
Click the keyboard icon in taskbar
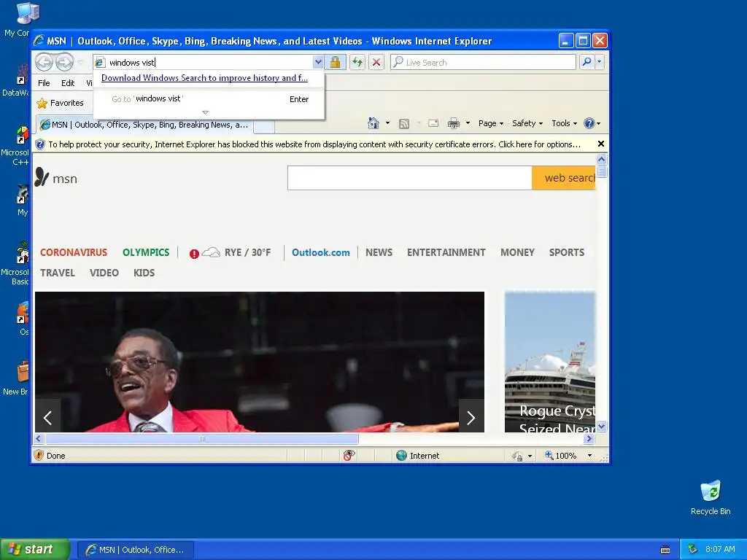coord(665,550)
